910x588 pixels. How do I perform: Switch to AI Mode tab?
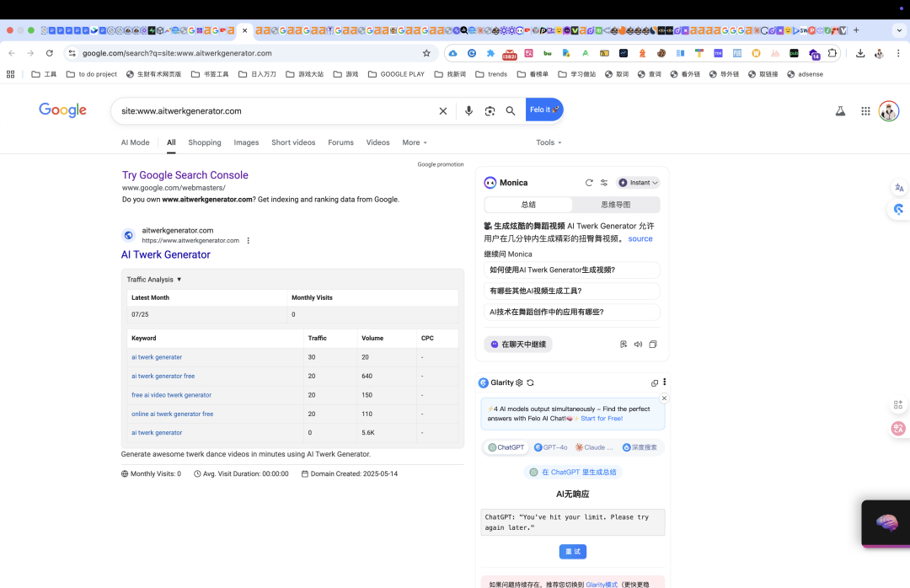click(x=135, y=142)
